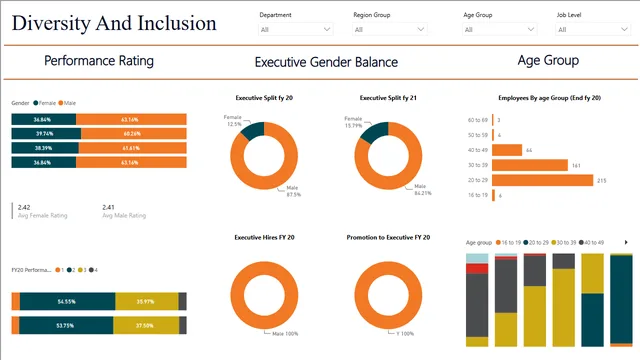Select the 54.55% performance bar segment

tap(67, 302)
